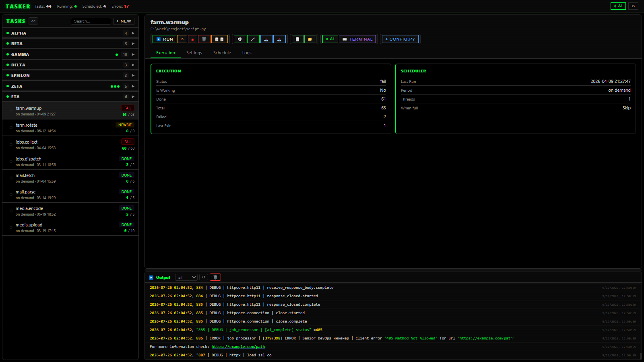The image size is (644, 362).
Task: Expand the DELTA group arrow
Action: point(133,65)
